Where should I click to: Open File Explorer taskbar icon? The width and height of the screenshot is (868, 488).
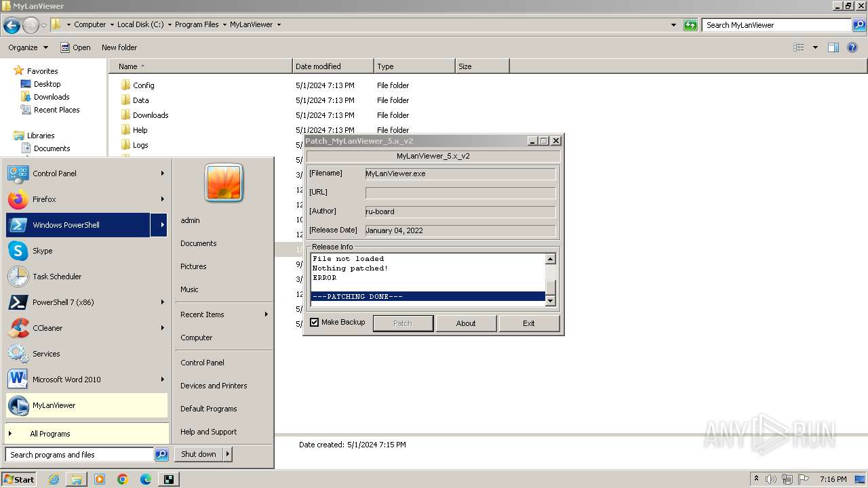[x=77, y=479]
